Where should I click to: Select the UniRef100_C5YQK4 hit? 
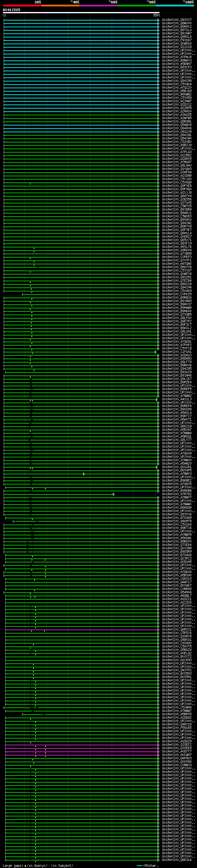(x=176, y=84)
